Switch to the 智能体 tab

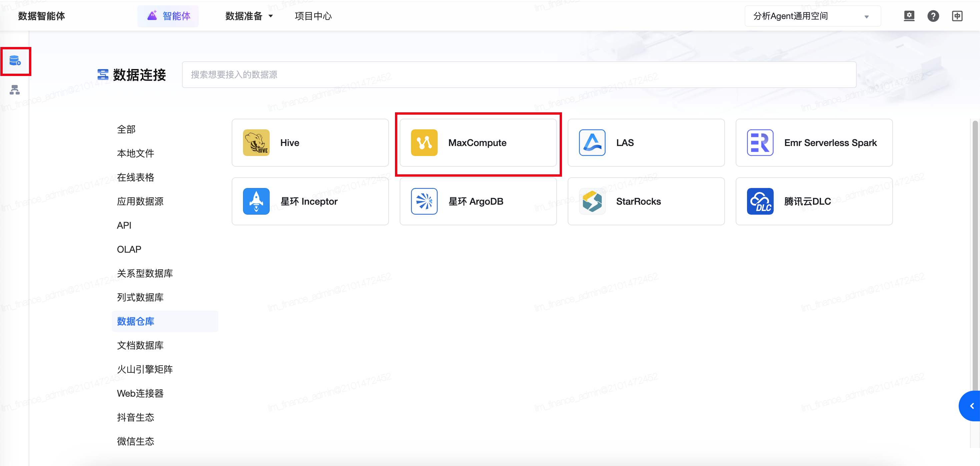pos(168,16)
